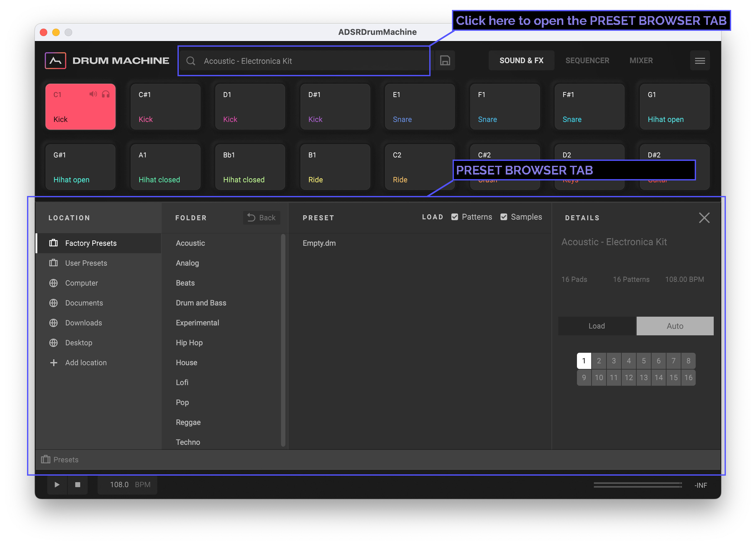Toggle the Patterns load checkbox
Viewport: 756px width, 545px height.
pos(454,217)
